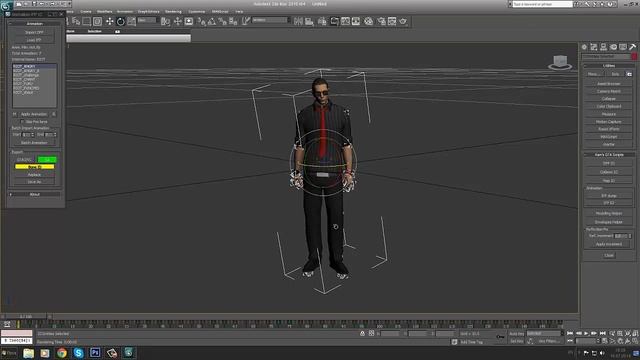Open the Create command panel tab
Screen dimensions: 640x360
click(x=584, y=47)
